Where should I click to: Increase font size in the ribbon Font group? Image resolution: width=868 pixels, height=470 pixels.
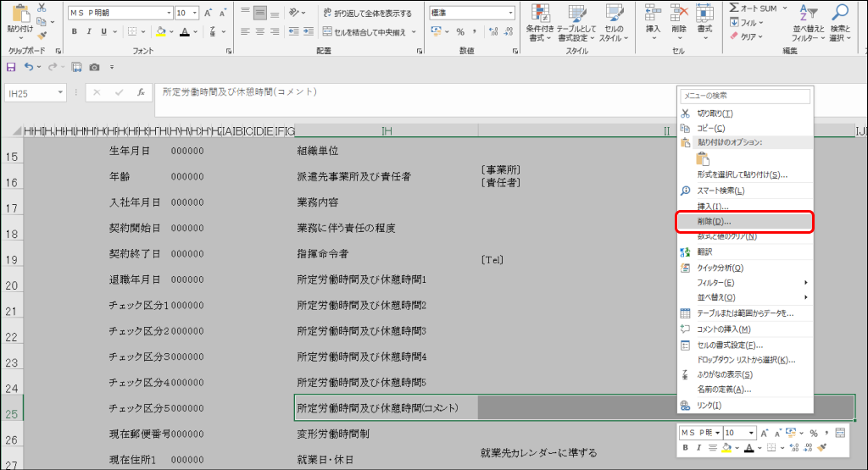click(x=209, y=13)
